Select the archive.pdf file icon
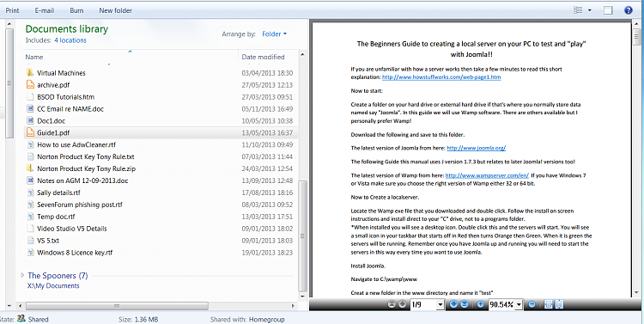The width and height of the screenshot is (644, 324). pos(30,85)
